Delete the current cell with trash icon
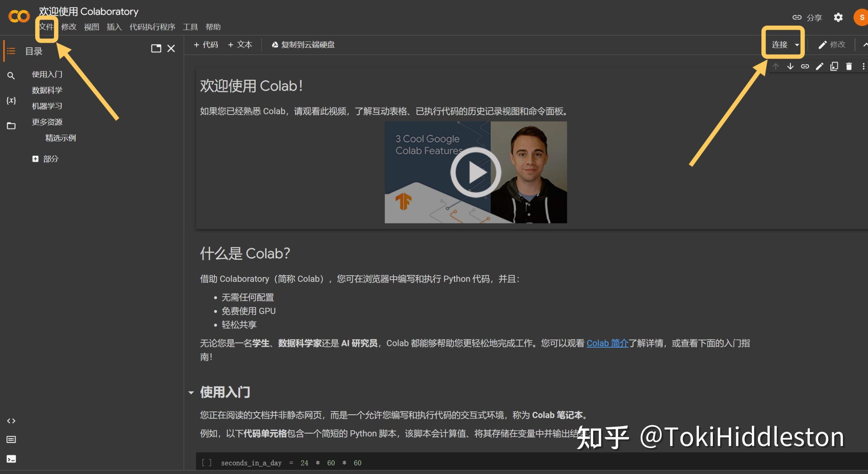Image resolution: width=868 pixels, height=474 pixels. (x=848, y=66)
